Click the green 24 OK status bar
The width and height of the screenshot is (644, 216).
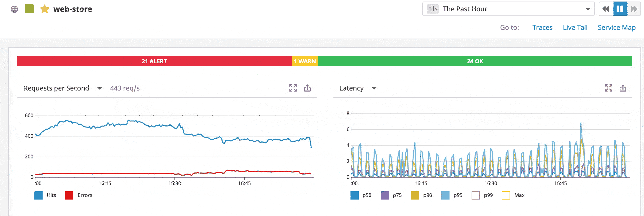[x=475, y=61]
